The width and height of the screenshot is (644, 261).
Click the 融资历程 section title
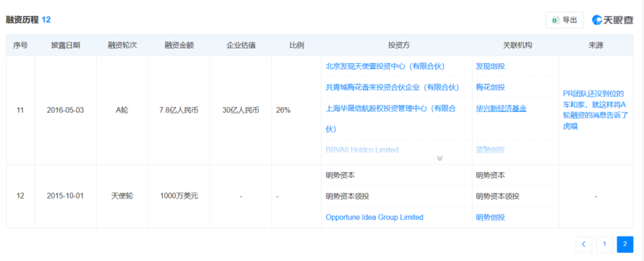pyautogui.click(x=22, y=20)
